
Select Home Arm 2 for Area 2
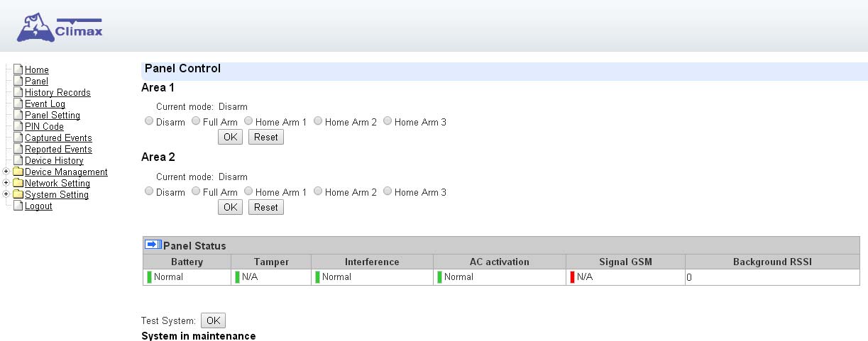click(318, 191)
